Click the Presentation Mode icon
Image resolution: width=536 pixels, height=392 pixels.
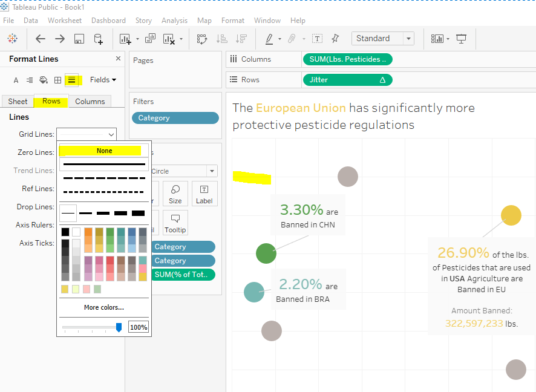tap(461, 39)
